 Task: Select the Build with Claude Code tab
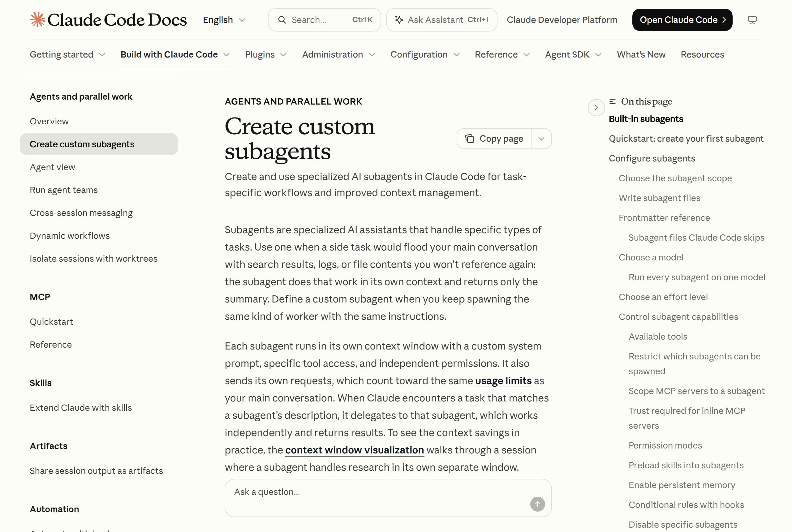(175, 54)
